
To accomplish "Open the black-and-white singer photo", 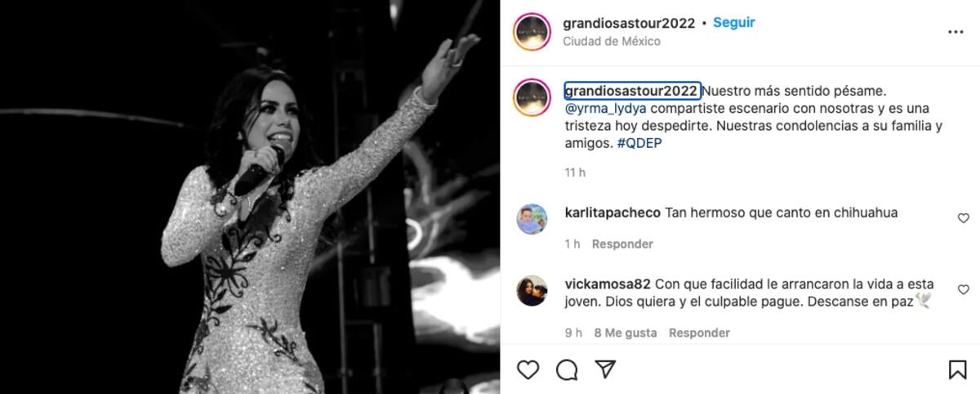I will tap(250, 197).
